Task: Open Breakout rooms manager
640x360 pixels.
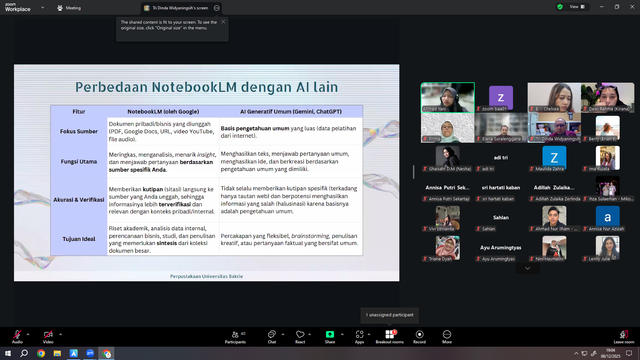Action: tap(389, 337)
